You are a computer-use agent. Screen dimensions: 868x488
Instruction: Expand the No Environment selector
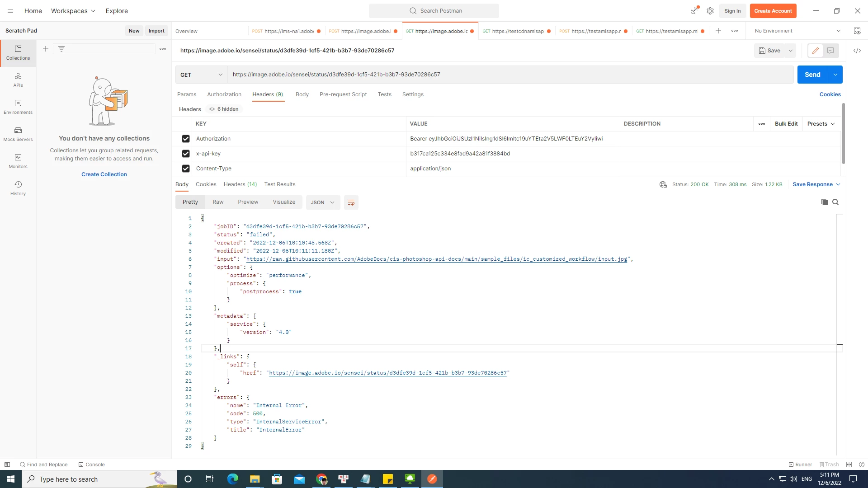coord(797,31)
